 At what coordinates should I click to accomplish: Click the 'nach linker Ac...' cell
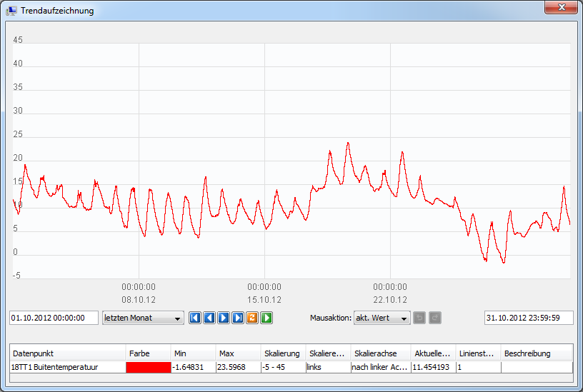[381, 367]
